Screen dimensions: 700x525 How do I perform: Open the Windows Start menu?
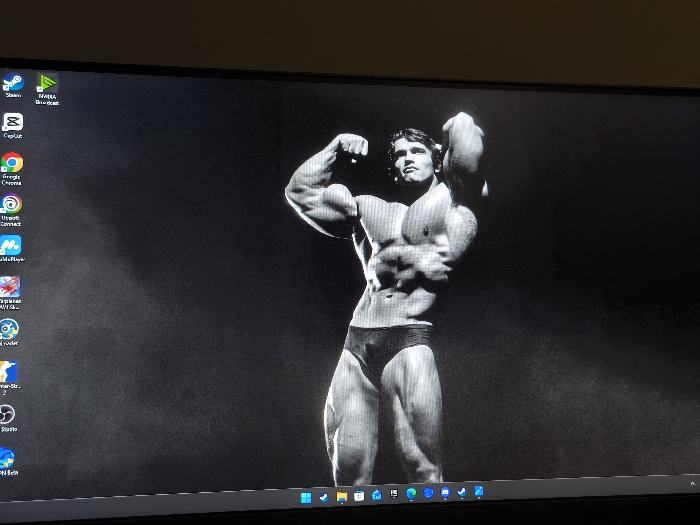point(306,498)
